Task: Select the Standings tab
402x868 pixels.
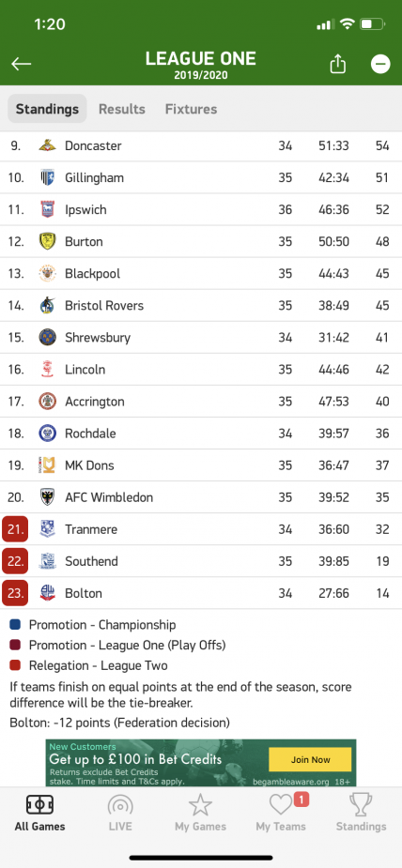Action: (47, 109)
